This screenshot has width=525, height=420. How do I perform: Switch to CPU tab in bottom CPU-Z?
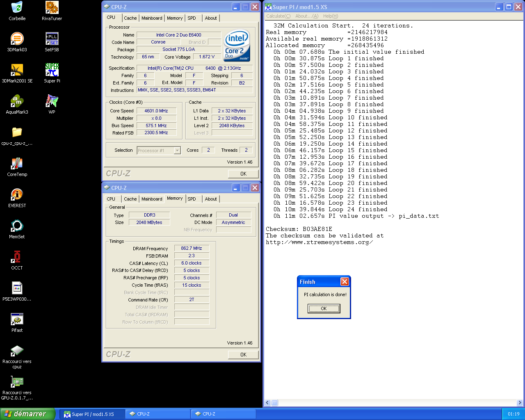pyautogui.click(x=111, y=199)
